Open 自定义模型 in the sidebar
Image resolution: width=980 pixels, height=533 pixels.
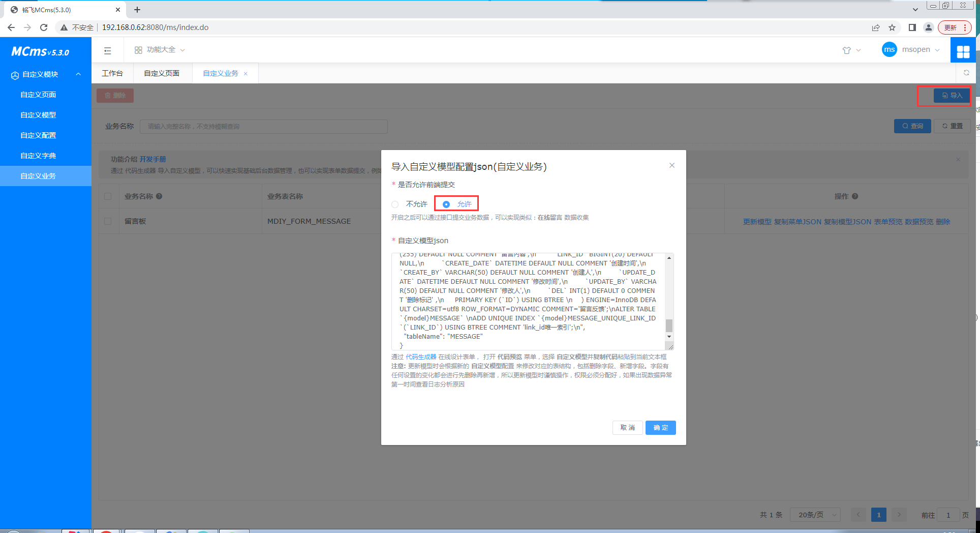38,115
